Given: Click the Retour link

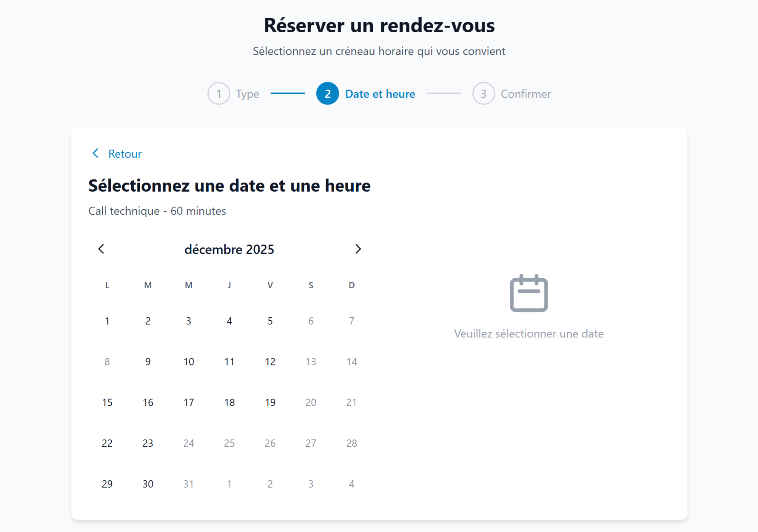Looking at the screenshot, I should 124,153.
